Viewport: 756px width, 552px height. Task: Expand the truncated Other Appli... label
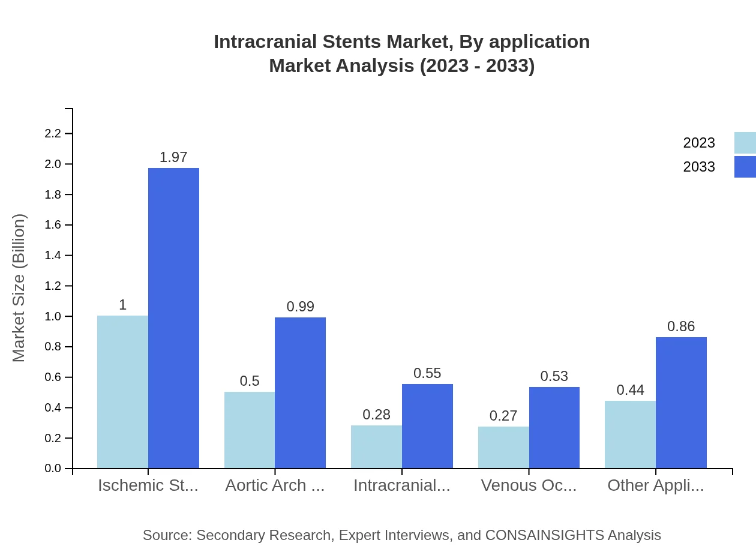(657, 485)
